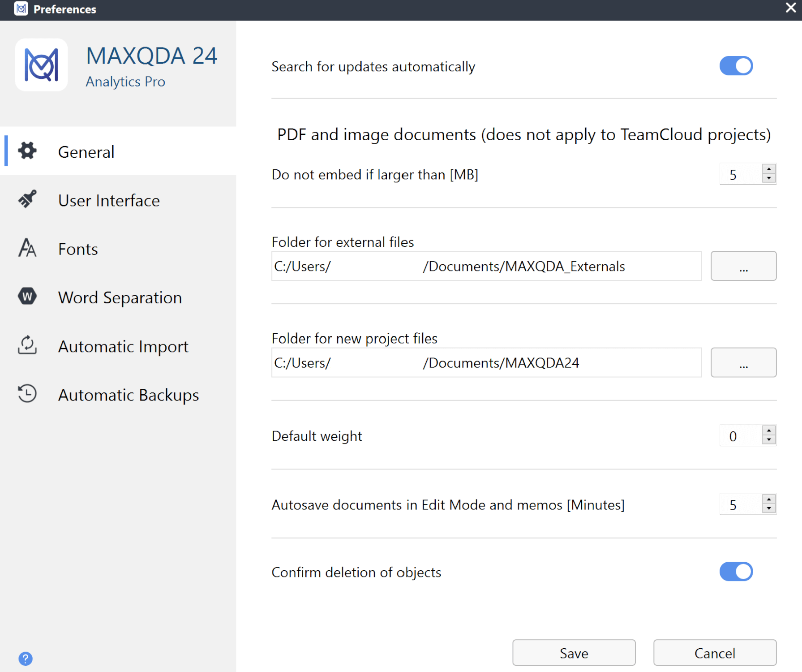802x672 pixels.
Task: Click the autosave minutes value field
Action: (x=741, y=504)
